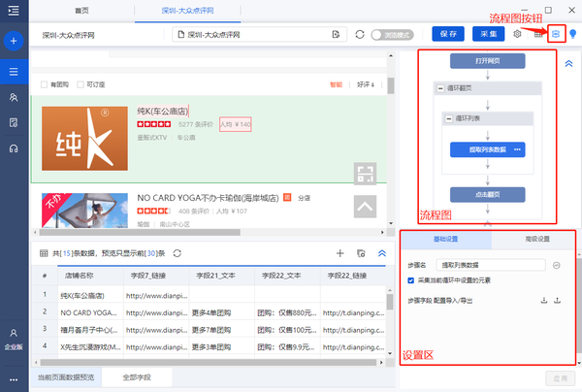582x392 pixels.
Task: Switch to the 首页 tab
Action: click(81, 11)
